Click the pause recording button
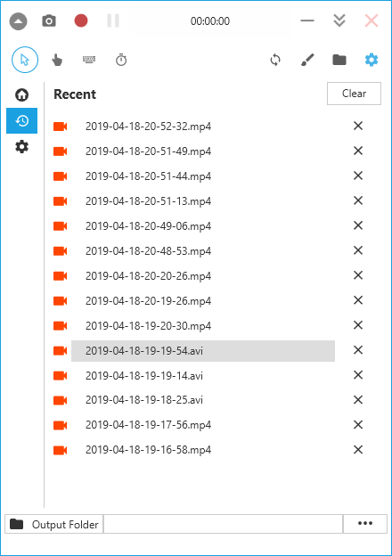The height and width of the screenshot is (556, 392). pyautogui.click(x=113, y=20)
